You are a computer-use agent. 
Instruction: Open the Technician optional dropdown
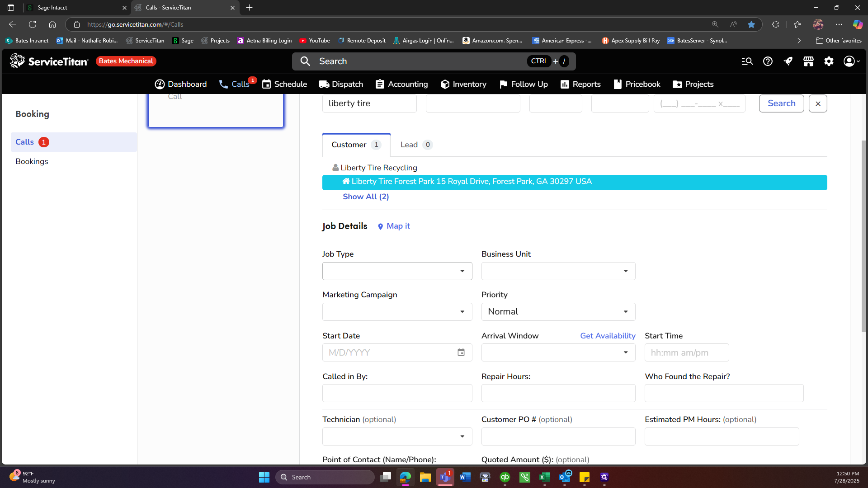(397, 436)
